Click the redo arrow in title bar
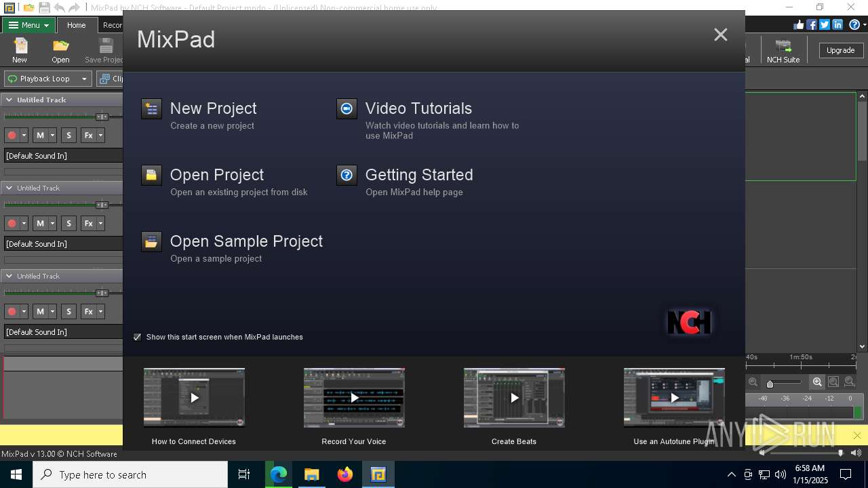Screen dimensions: 868x488 (74, 7)
